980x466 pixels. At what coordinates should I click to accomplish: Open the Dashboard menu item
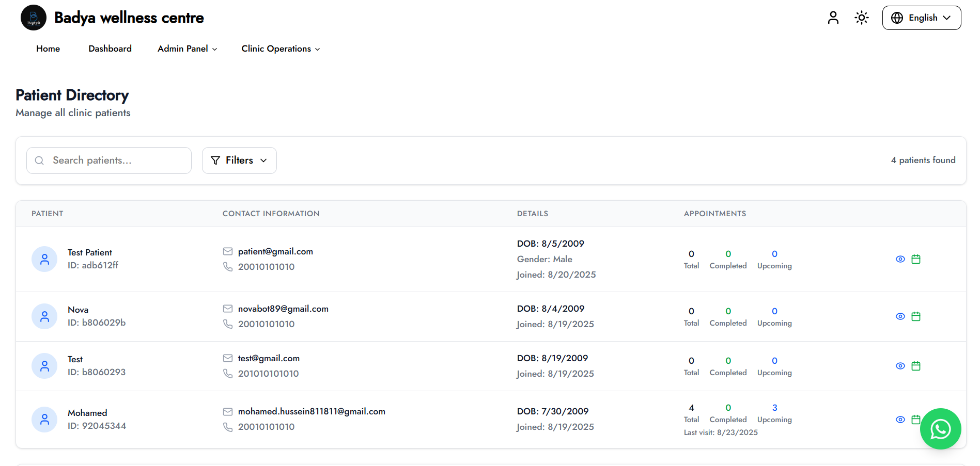pos(110,49)
